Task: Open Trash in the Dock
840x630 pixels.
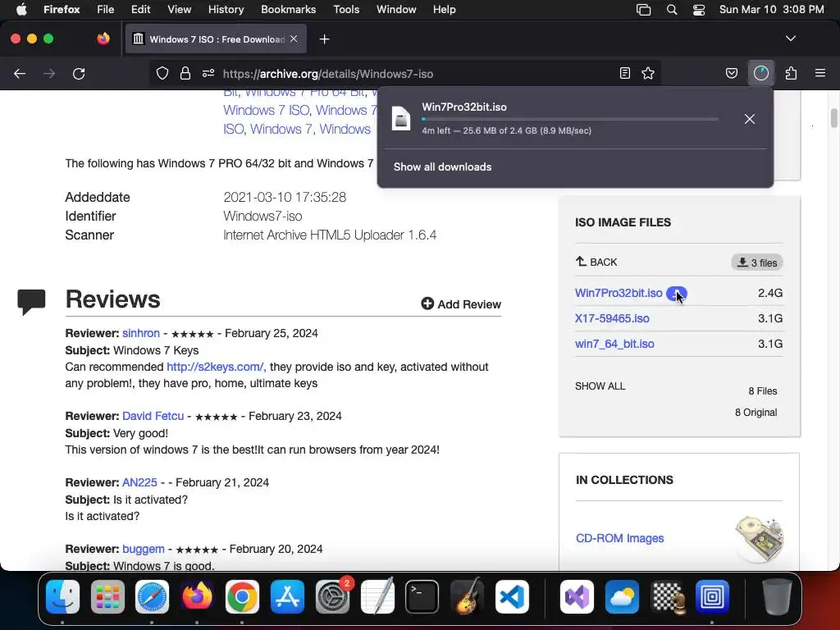Action: pos(777,596)
